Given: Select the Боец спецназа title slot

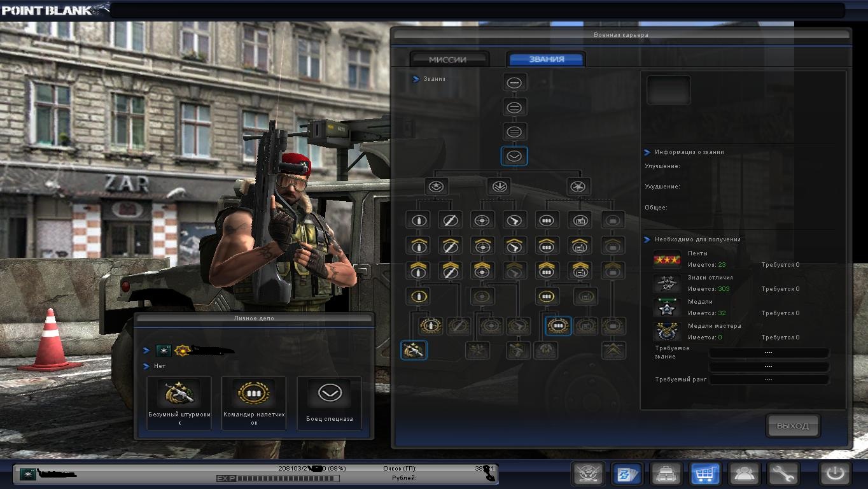Looking at the screenshot, I should (329, 402).
